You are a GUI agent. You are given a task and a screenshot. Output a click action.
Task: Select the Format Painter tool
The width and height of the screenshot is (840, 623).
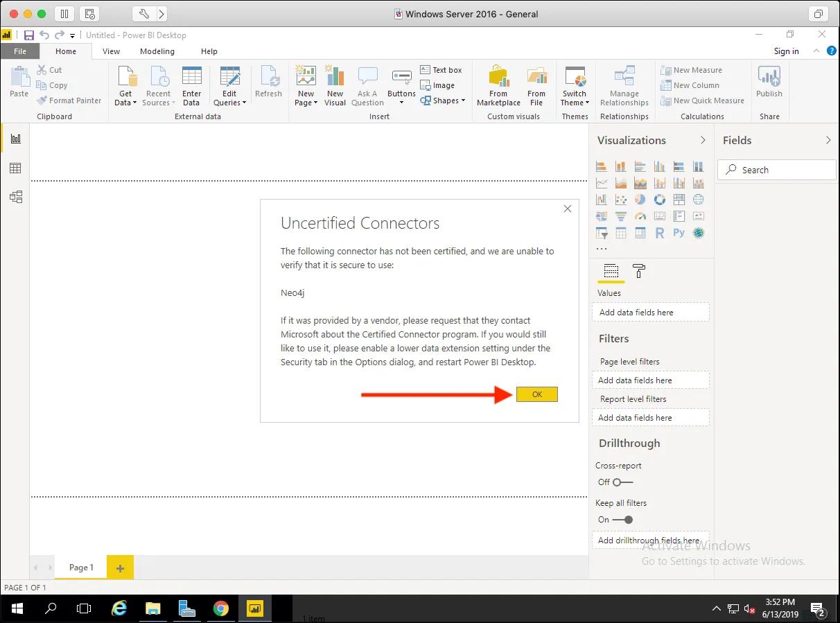(69, 100)
